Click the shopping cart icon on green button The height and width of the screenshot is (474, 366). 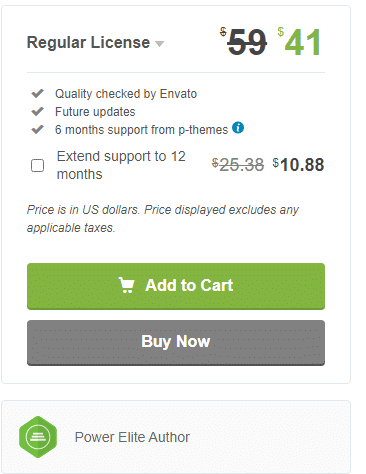coord(126,285)
